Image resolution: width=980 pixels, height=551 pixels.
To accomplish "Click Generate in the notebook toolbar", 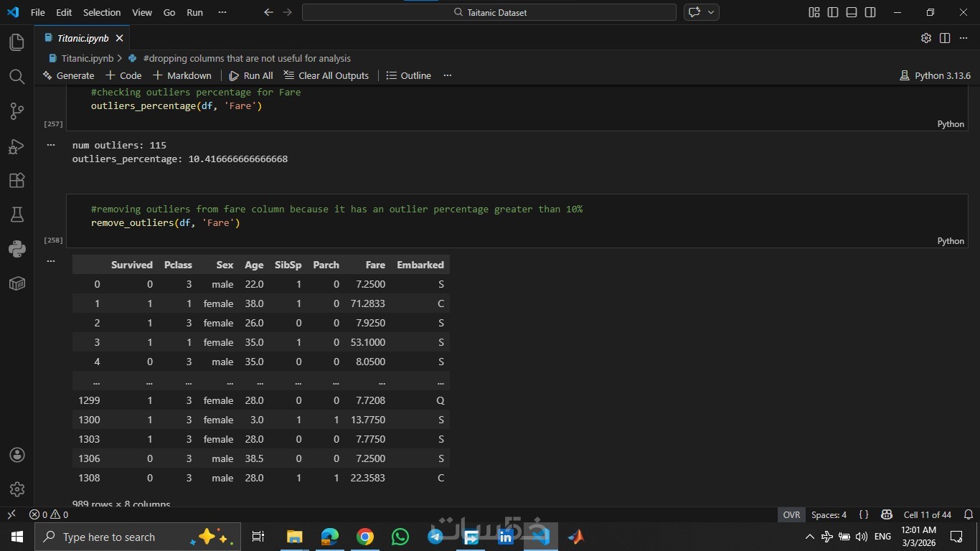I will pos(69,75).
